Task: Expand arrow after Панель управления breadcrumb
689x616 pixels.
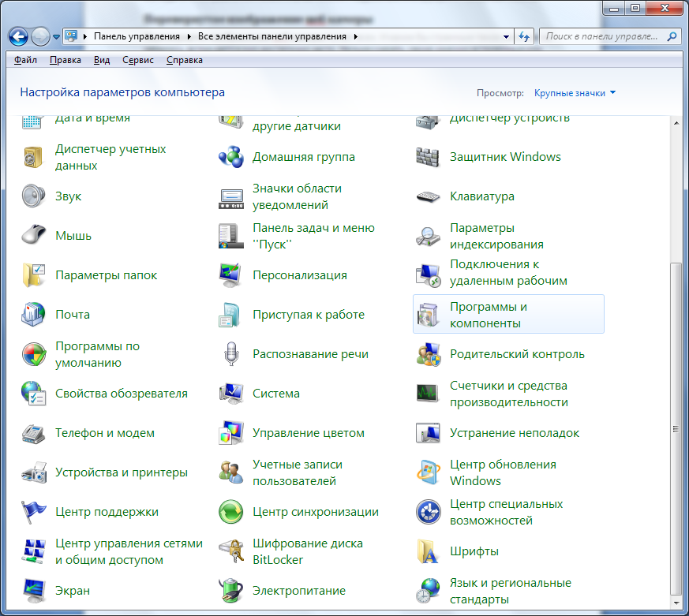Action: click(x=189, y=36)
